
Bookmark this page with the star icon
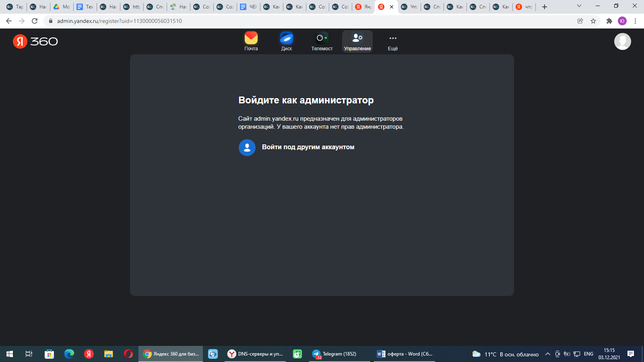click(593, 21)
